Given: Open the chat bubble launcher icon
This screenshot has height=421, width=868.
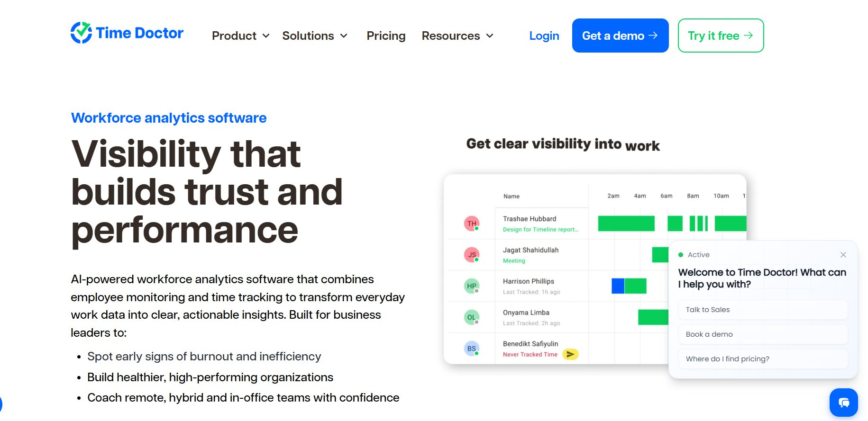Looking at the screenshot, I should coord(843,403).
